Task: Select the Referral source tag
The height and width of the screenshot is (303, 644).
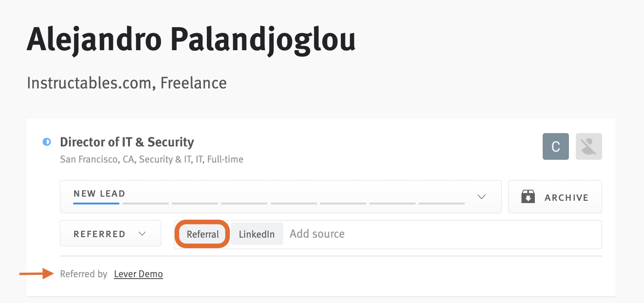Action: pyautogui.click(x=203, y=234)
